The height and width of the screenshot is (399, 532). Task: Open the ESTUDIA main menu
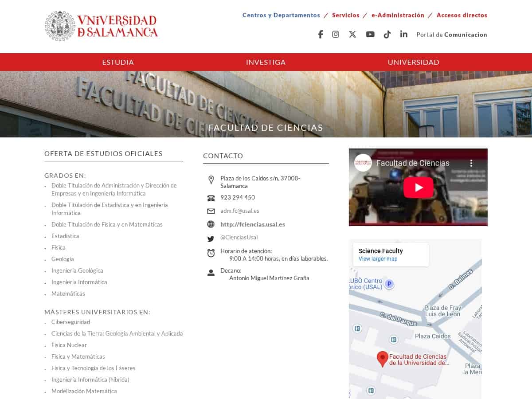[118, 62]
